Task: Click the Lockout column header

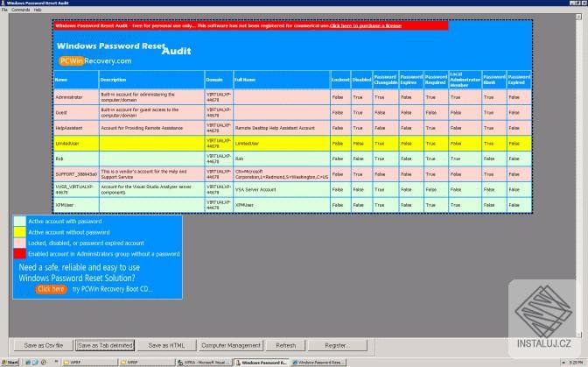Action: 340,80
